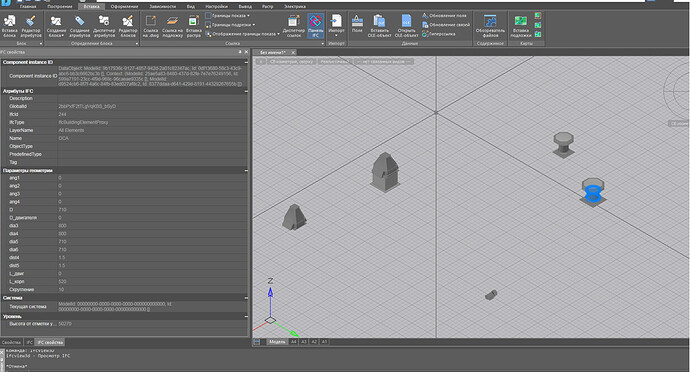Expand the Отображение границы показа dropdown
Screen dimensions: 690x372
click(x=243, y=34)
